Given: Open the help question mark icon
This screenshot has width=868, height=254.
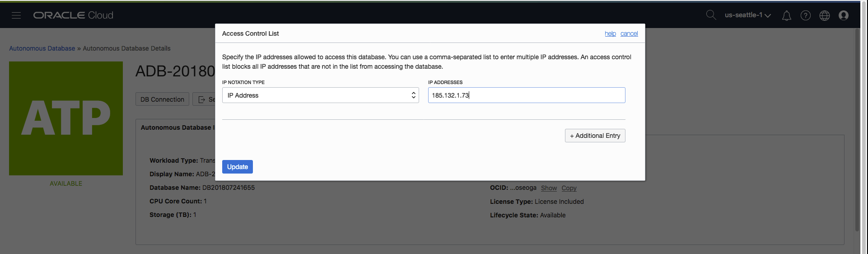Looking at the screenshot, I should click(805, 16).
